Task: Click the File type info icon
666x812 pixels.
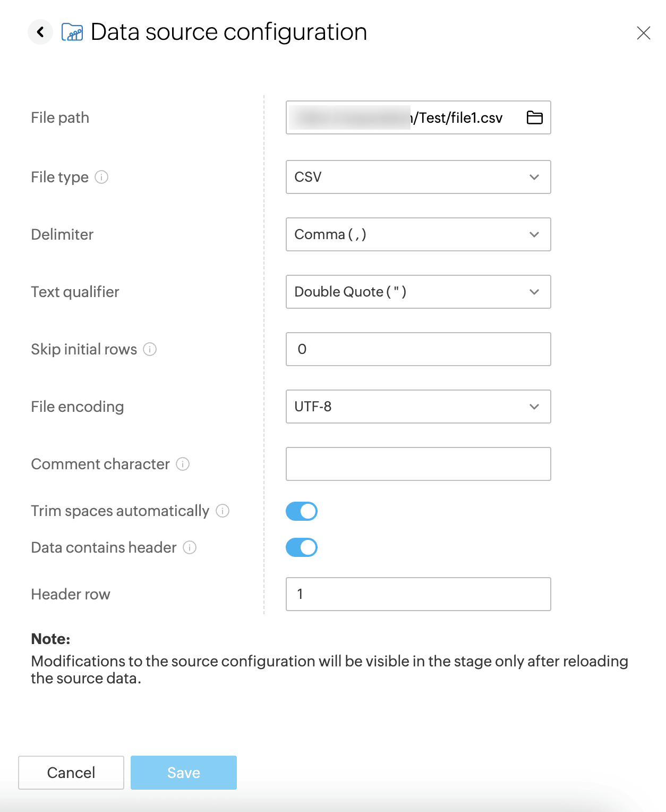Action: [x=101, y=177]
